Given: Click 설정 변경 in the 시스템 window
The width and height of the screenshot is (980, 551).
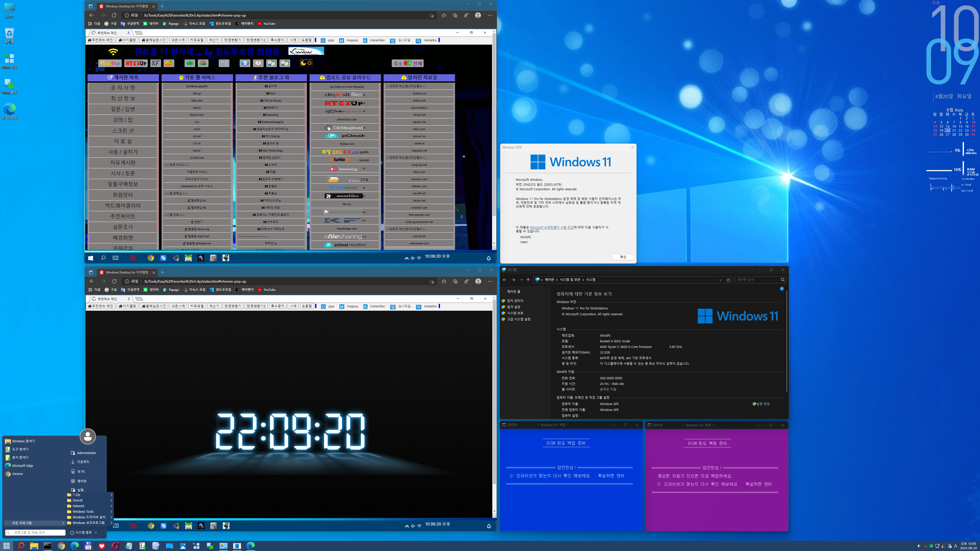Looking at the screenshot, I should pyautogui.click(x=761, y=404).
